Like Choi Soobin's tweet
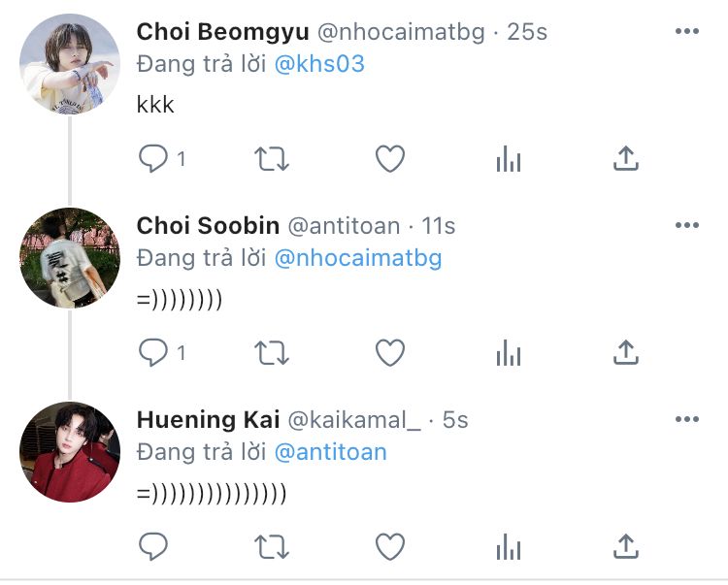 pos(390,352)
